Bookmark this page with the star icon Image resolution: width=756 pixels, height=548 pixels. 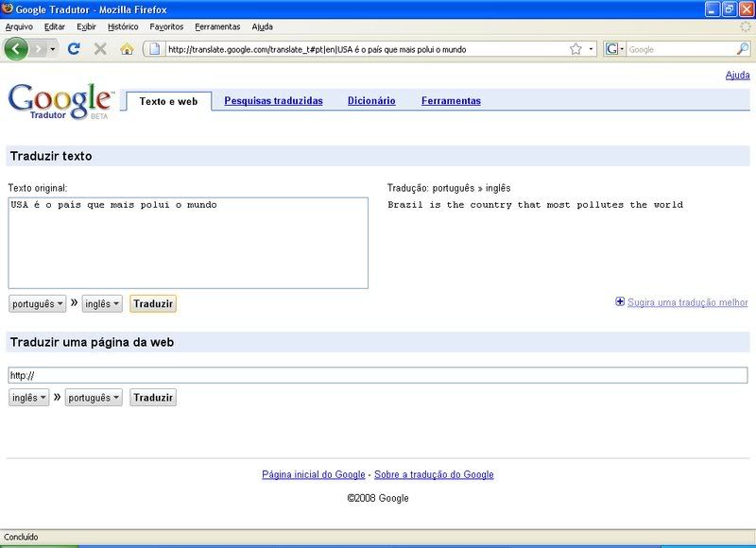point(576,49)
